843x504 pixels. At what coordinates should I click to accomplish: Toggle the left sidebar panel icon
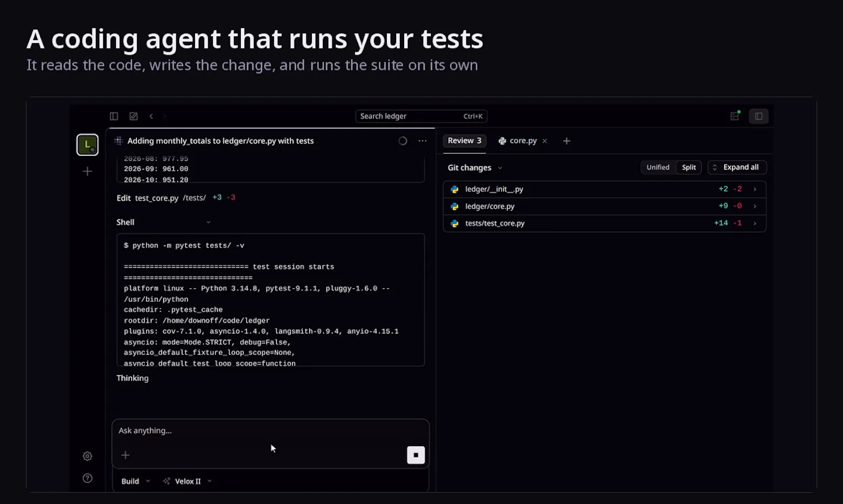pyautogui.click(x=114, y=116)
